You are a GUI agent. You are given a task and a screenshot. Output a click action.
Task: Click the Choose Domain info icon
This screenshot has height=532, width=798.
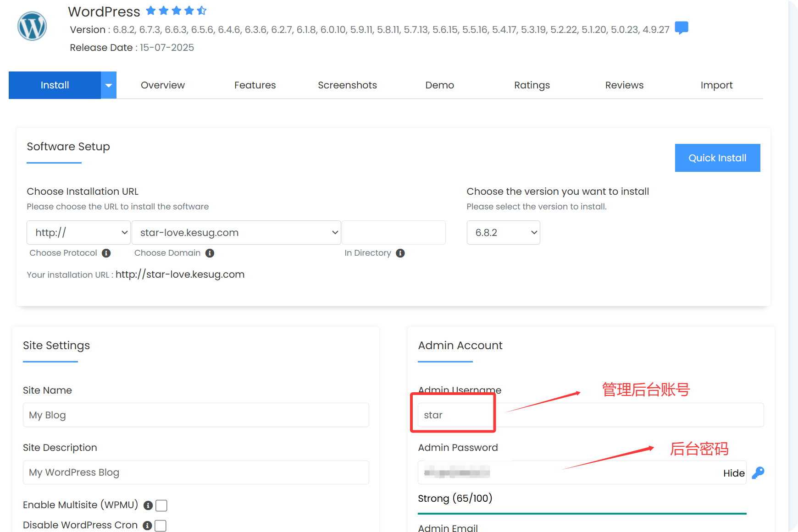pyautogui.click(x=210, y=253)
